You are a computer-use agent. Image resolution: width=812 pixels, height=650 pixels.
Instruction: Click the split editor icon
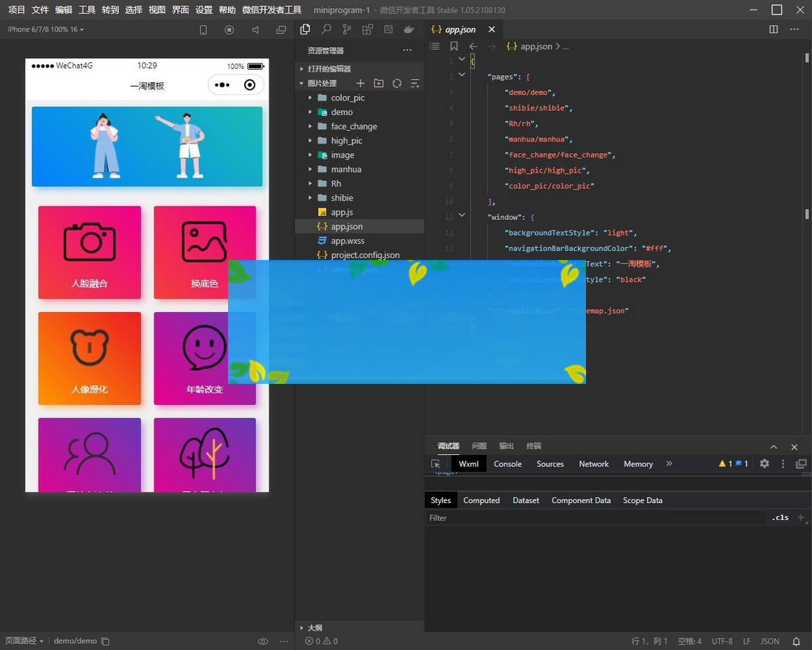tap(773, 30)
